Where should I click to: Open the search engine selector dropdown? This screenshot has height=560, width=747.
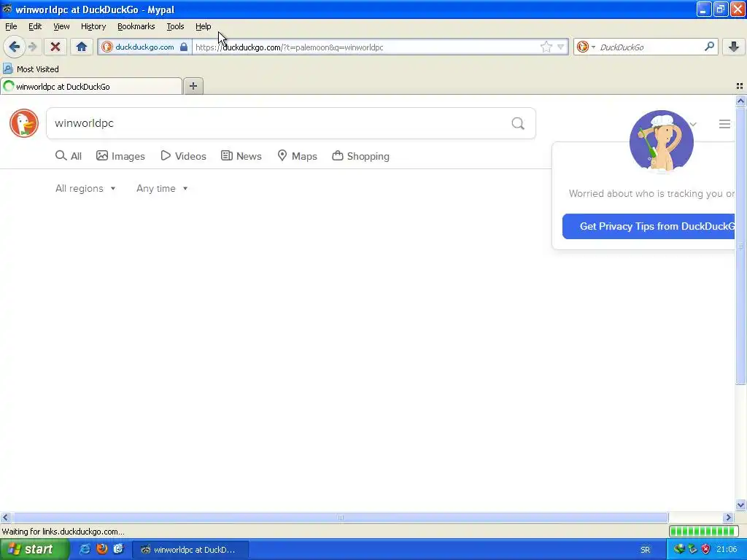point(586,47)
